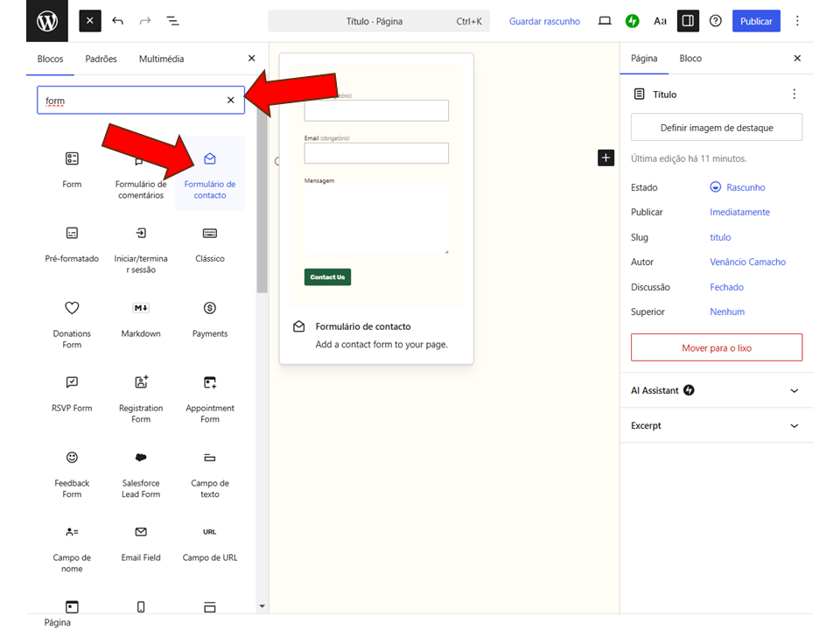Image resolution: width=840 pixels, height=630 pixels.
Task: Select the Formulário de contacto block
Action: pos(210,174)
